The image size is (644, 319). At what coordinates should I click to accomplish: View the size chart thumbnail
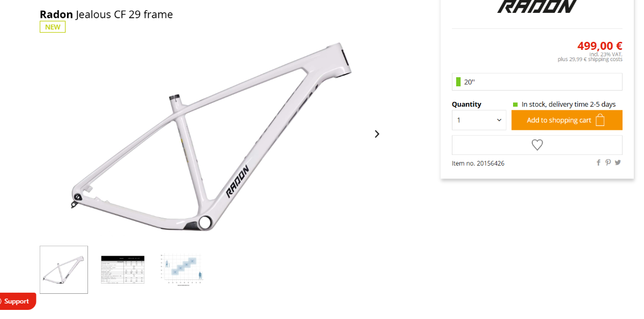(x=184, y=270)
